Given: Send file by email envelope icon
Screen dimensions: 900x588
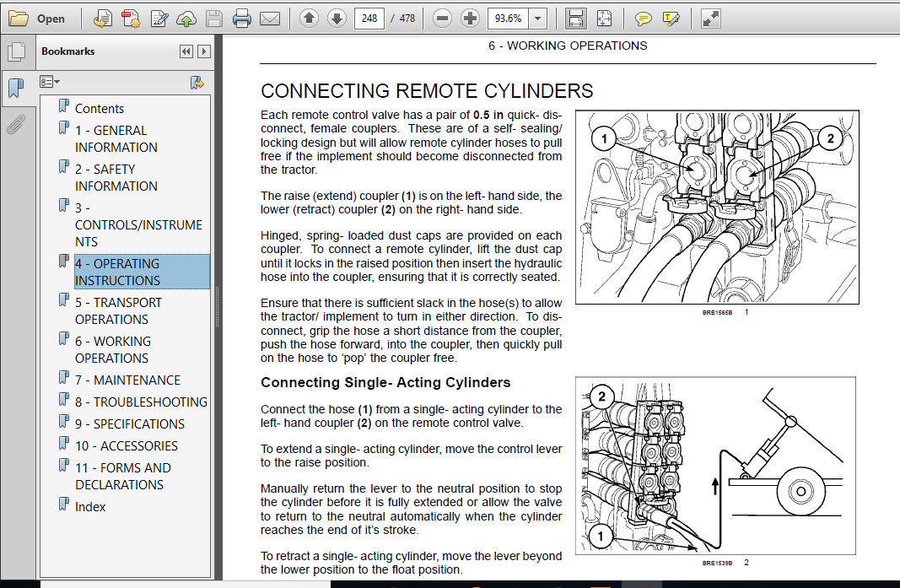Looking at the screenshot, I should 270,19.
